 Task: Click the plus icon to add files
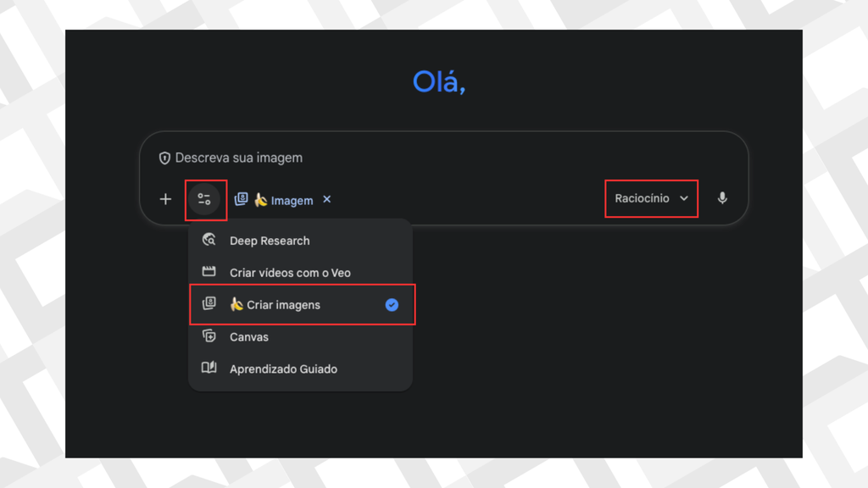(x=165, y=199)
